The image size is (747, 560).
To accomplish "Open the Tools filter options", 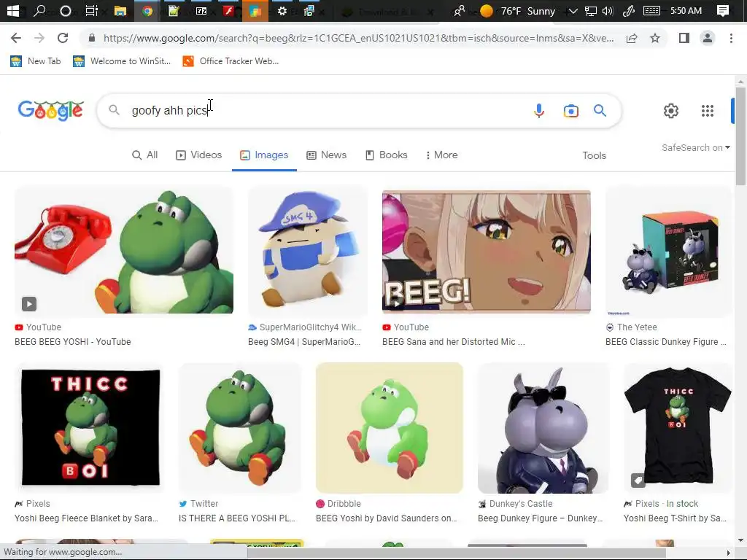I will point(594,155).
